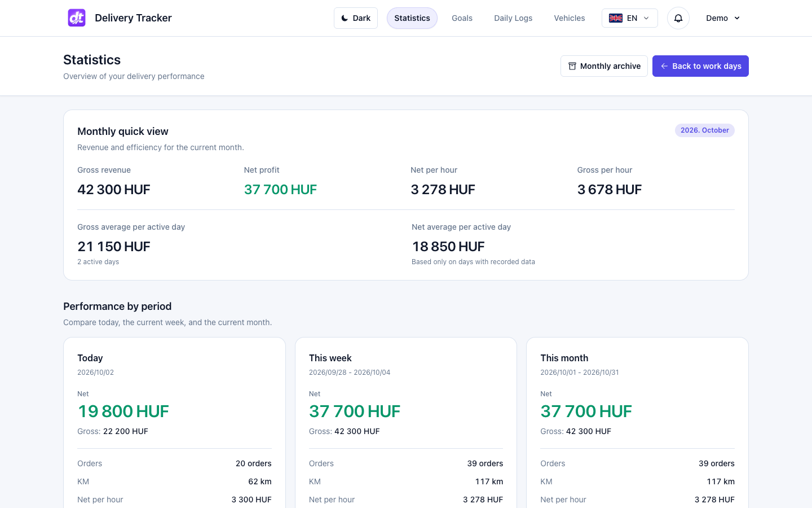The height and width of the screenshot is (508, 812).
Task: Click the 3 300 HUF net per hour
Action: (x=251, y=500)
